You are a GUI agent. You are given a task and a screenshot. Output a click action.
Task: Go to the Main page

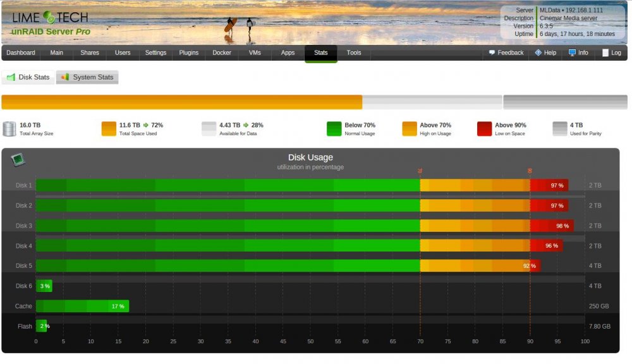56,53
